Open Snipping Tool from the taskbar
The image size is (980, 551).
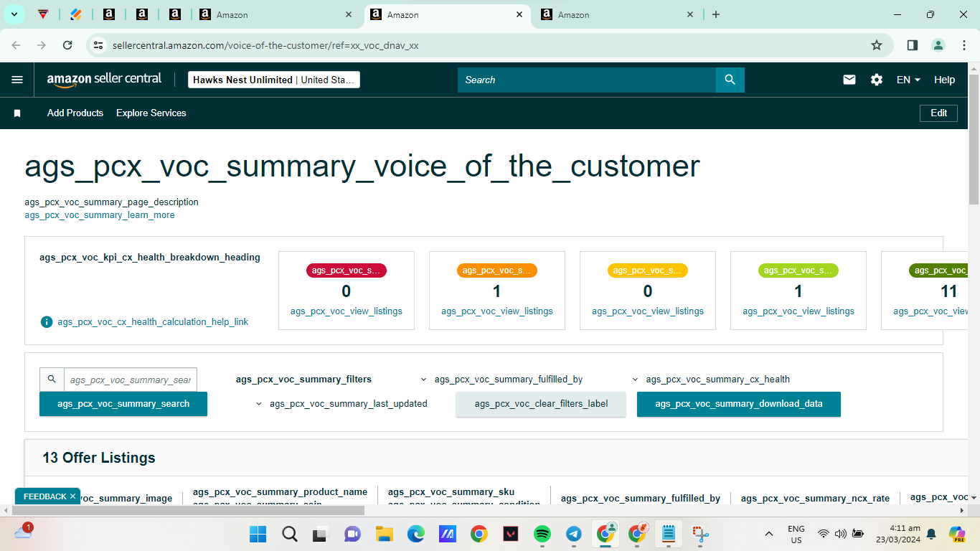[700, 534]
